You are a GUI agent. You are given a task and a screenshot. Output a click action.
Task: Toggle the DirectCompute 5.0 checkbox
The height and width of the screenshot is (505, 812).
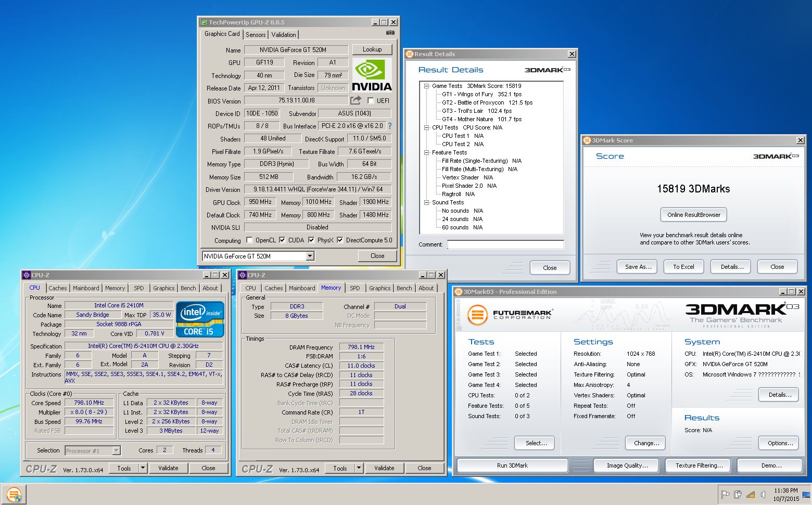[x=340, y=240]
